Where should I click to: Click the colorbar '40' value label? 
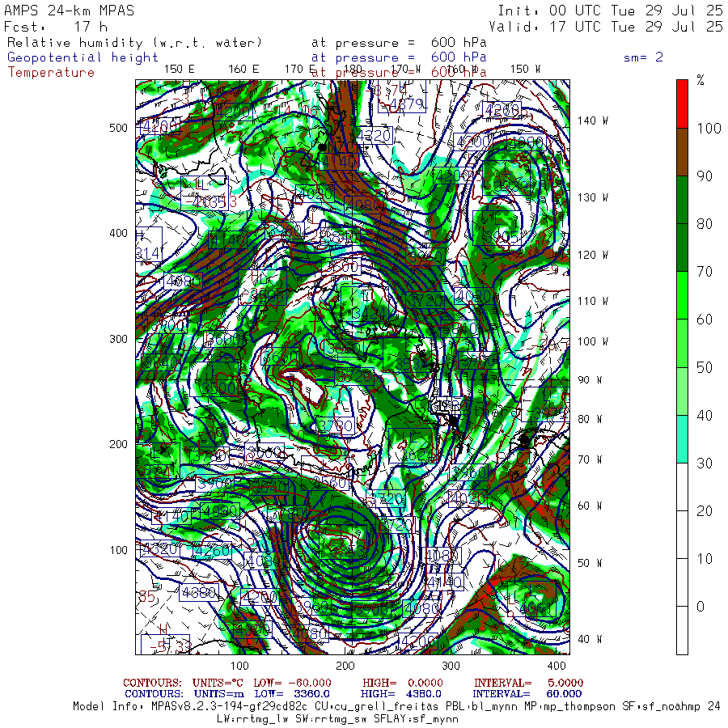[705, 415]
